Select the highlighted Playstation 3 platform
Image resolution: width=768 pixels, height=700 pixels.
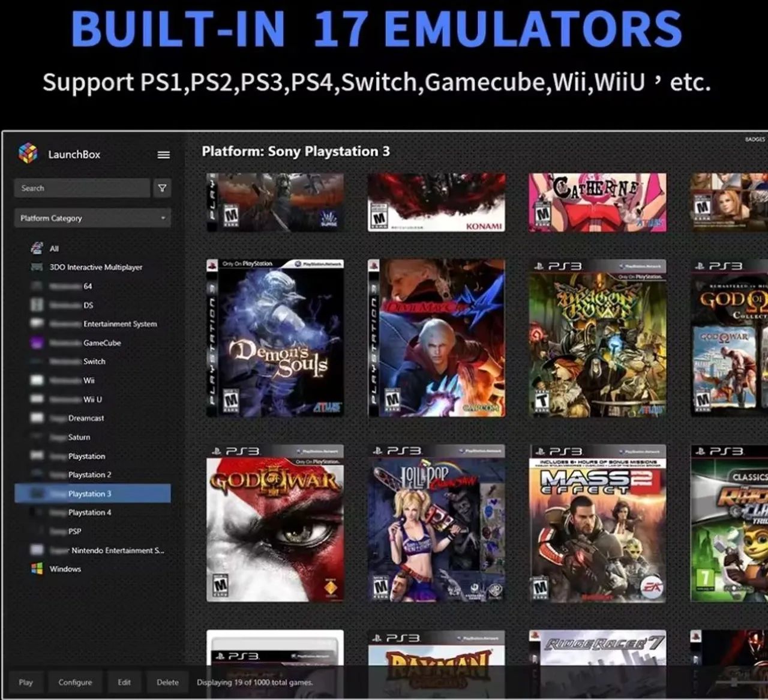(x=92, y=493)
